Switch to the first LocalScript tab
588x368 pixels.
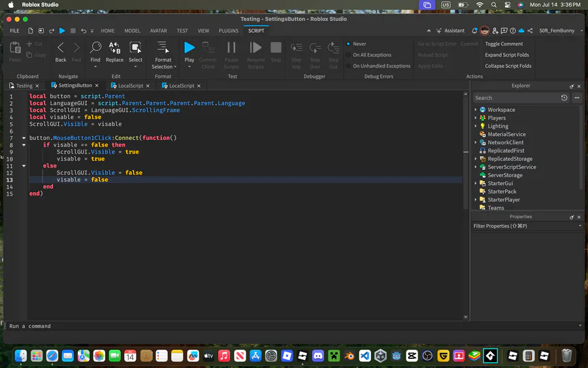(x=131, y=86)
